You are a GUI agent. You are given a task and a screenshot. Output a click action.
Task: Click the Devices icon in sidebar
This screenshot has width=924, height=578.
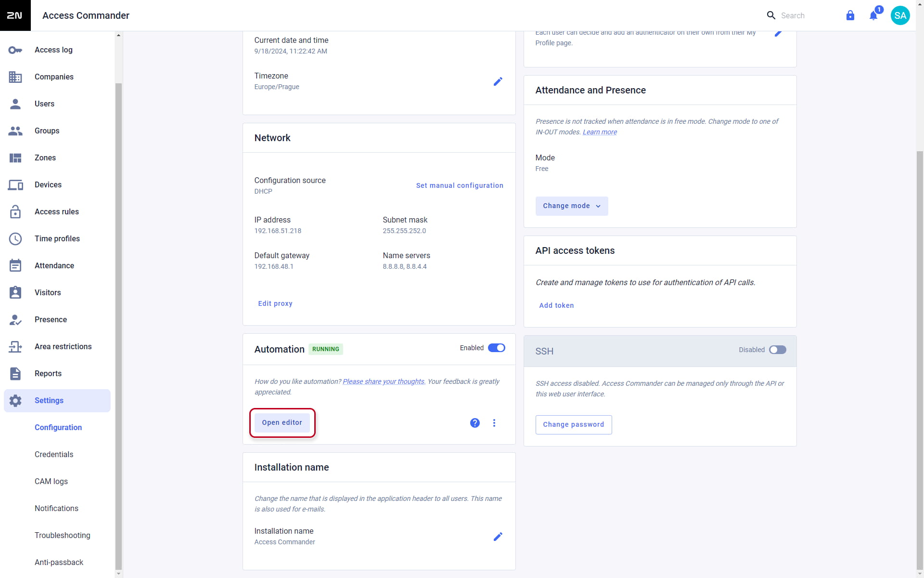point(15,185)
